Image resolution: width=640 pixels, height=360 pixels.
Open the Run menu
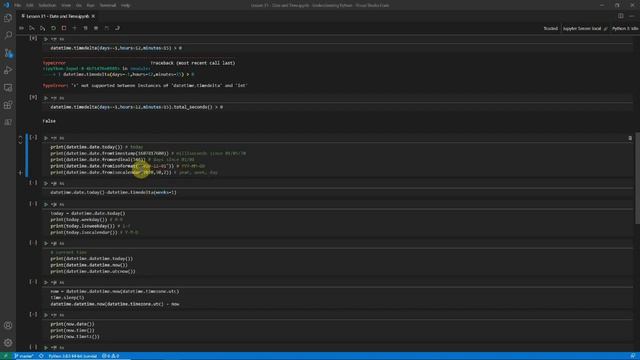click(90, 5)
